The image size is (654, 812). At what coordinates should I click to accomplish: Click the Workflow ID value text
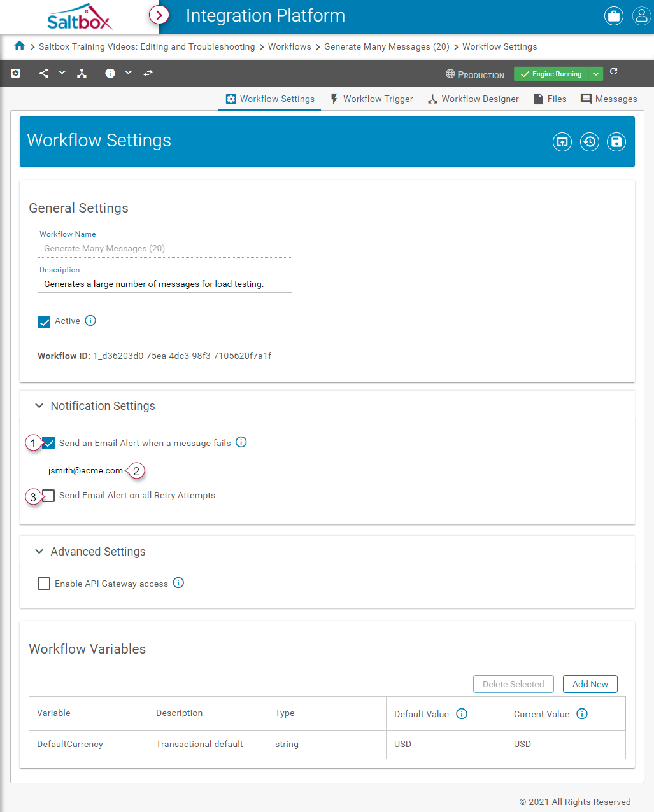click(x=182, y=356)
